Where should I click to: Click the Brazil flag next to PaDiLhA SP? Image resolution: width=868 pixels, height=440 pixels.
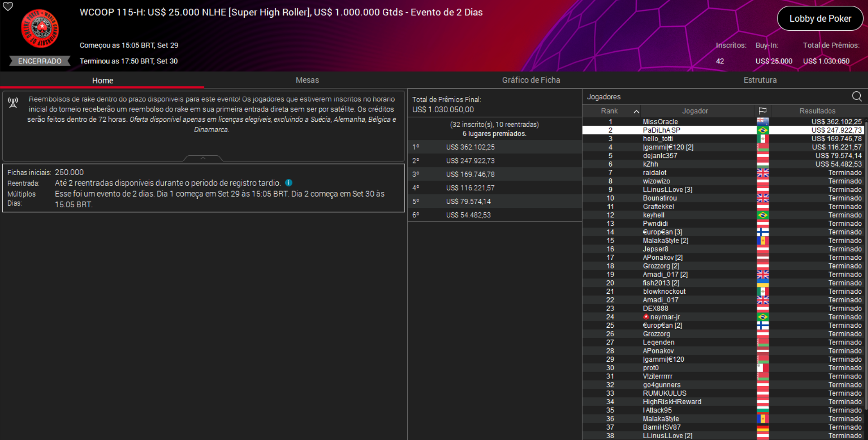[x=762, y=130]
